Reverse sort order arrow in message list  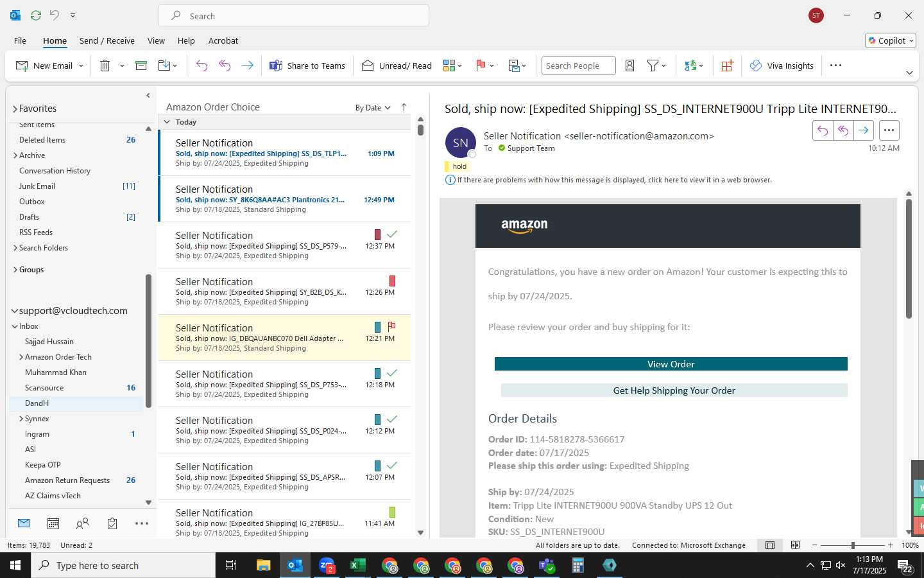point(404,107)
